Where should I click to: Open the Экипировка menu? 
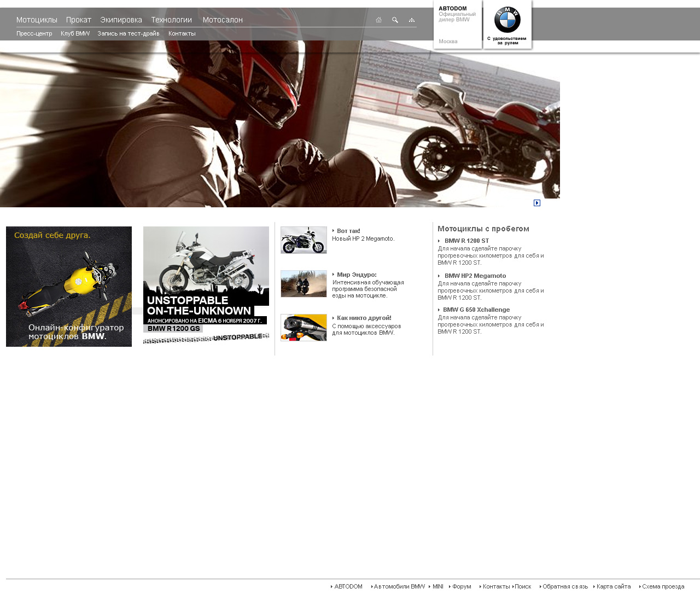coord(121,20)
